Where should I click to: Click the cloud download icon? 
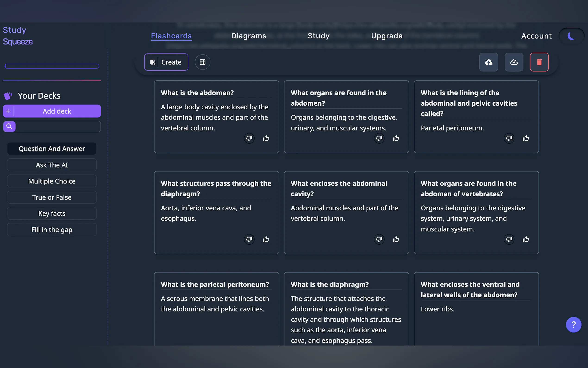pos(514,62)
